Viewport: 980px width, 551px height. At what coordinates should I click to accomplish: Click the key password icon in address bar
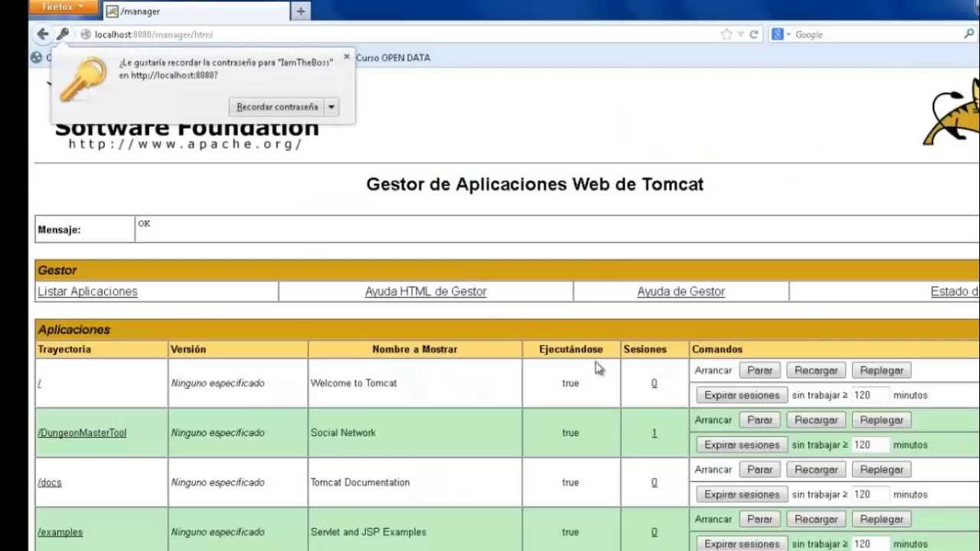(63, 34)
